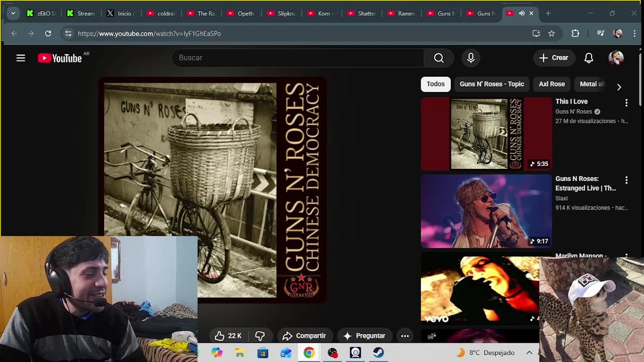Open browser extensions puzzle icon
Viewport: 644px width, 362px height.
click(576, 34)
